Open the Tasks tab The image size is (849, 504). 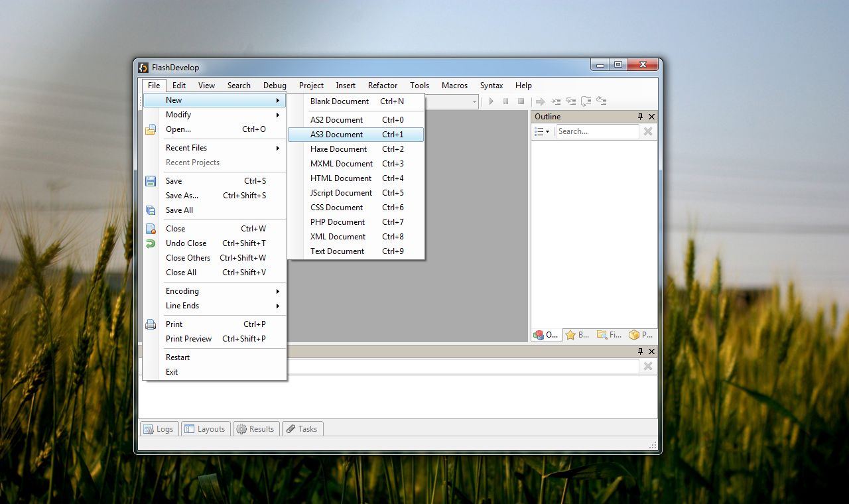click(x=302, y=429)
